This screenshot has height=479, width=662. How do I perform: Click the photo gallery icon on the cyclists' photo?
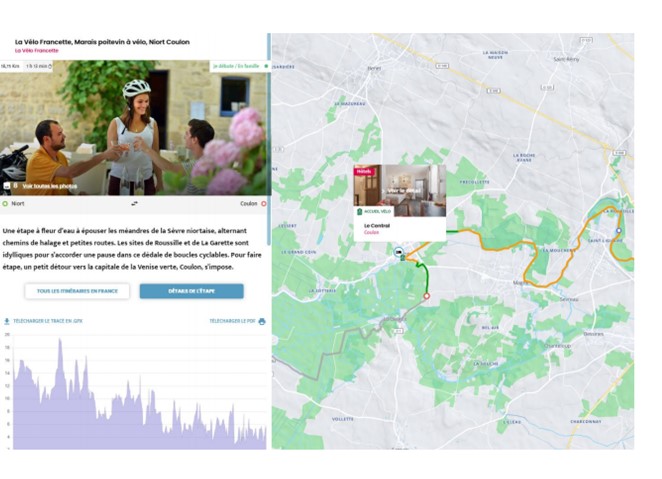tap(7, 186)
